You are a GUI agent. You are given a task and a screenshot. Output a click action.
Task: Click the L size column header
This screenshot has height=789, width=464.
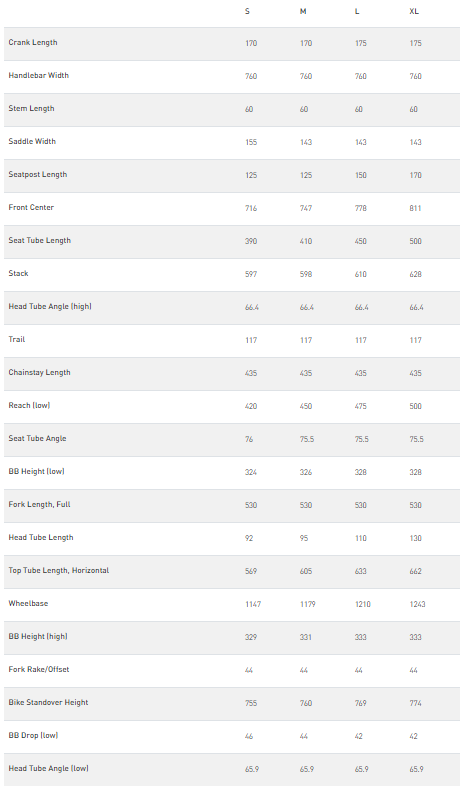357,11
